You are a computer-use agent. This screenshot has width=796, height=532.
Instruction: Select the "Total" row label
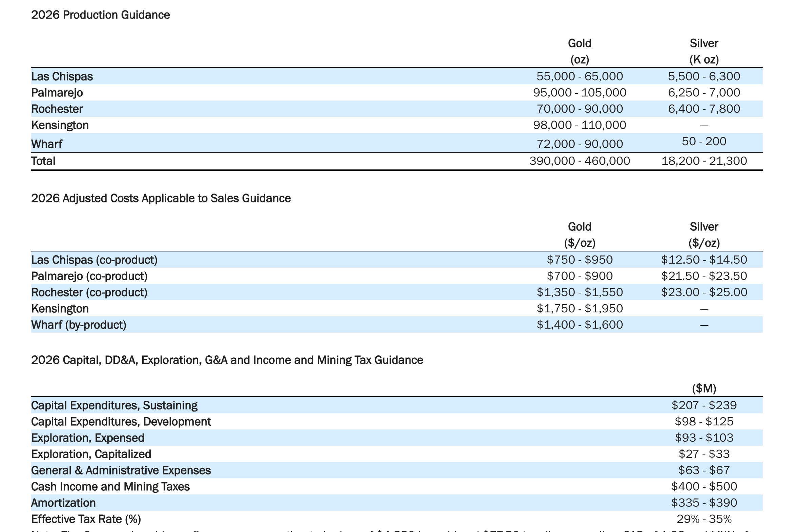click(43, 161)
